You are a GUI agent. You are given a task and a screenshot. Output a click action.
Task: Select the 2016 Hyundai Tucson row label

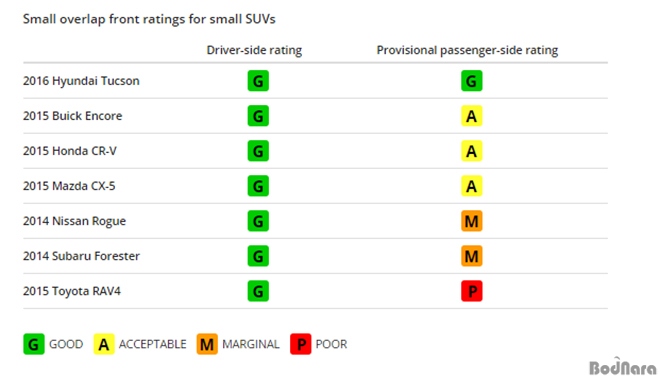coord(81,81)
